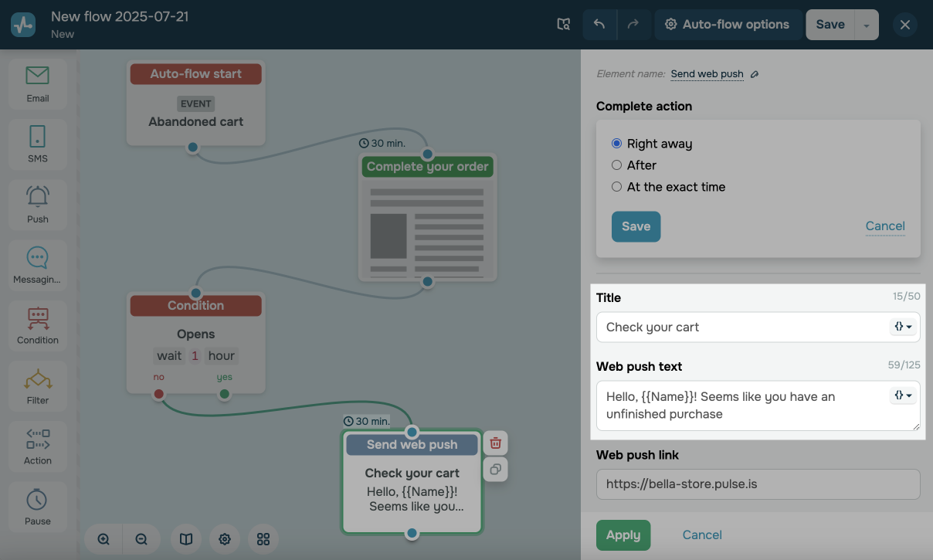Select the Email element in sidebar

37,83
